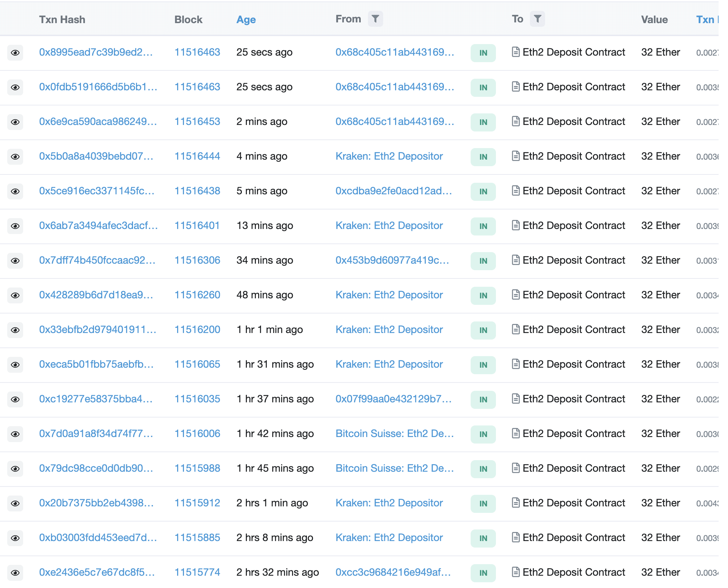Preview transaction 0xc19277e58375bba4 with eye icon

15,399
